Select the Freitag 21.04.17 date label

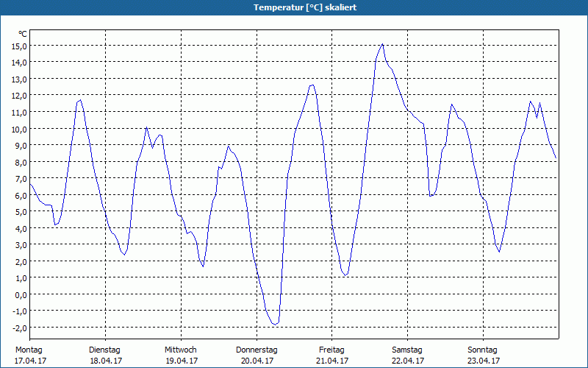point(332,355)
